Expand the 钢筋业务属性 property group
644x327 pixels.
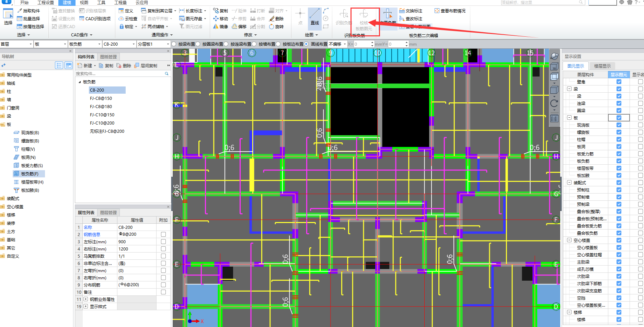pyautogui.click(x=85, y=300)
